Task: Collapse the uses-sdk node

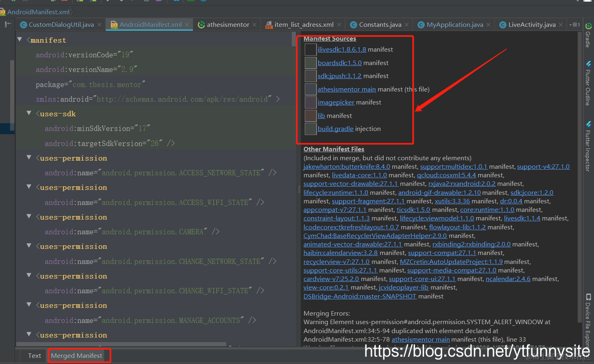Action: [x=29, y=113]
